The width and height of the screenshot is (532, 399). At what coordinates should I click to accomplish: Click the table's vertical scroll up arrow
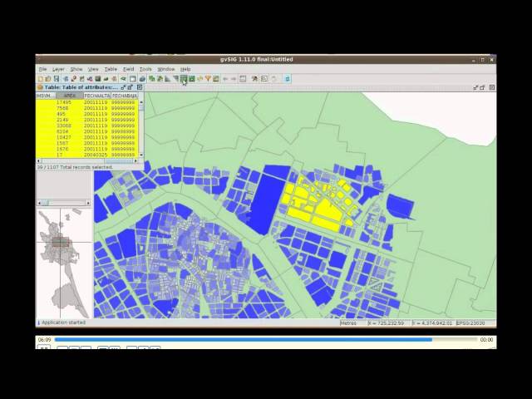click(x=141, y=101)
